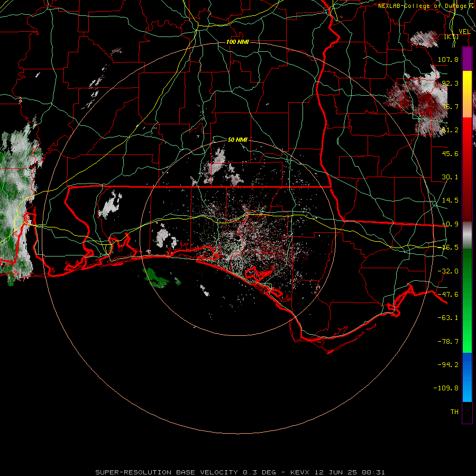Select the 107.8 value on velocity scale
476x476 pixels.
coord(448,59)
